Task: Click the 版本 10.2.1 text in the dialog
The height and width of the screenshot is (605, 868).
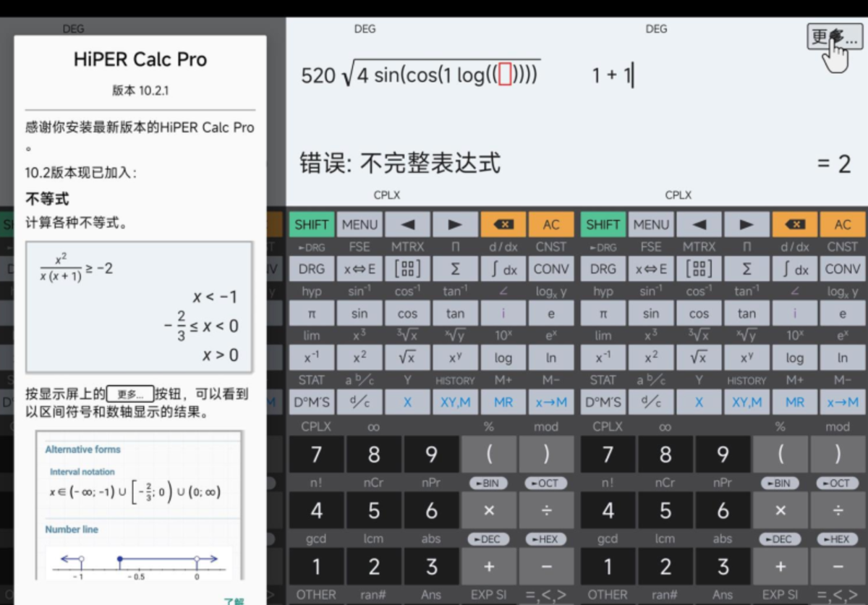Action: pos(140,90)
